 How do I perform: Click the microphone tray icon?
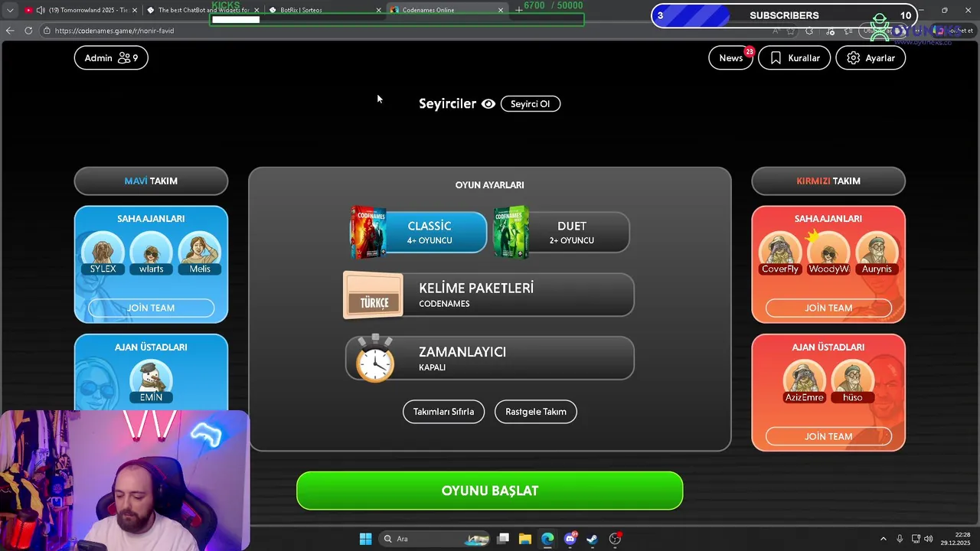coord(900,539)
